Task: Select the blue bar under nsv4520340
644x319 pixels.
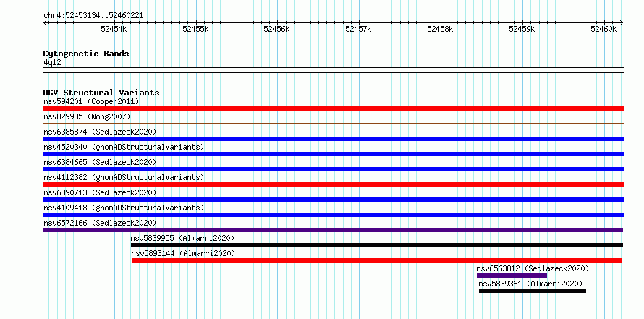Action: tap(333, 154)
